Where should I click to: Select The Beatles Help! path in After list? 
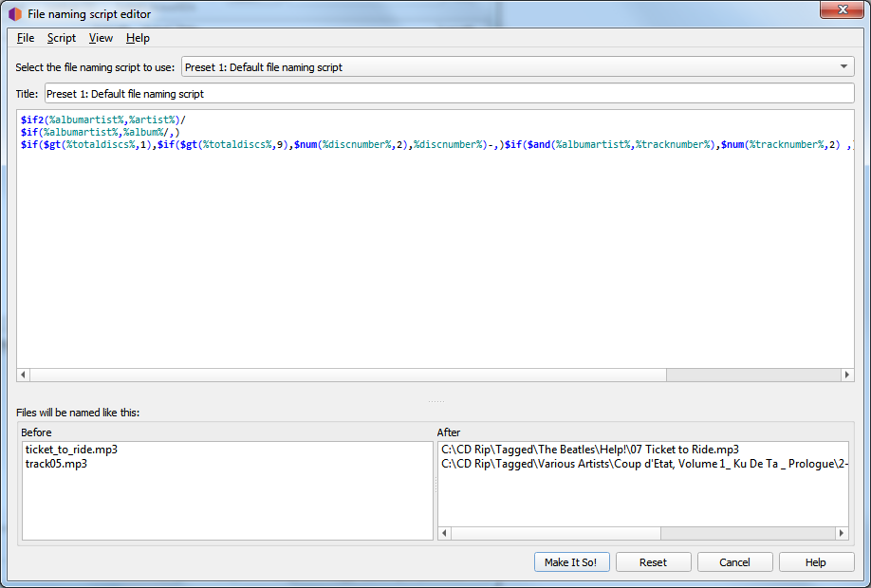coord(590,450)
